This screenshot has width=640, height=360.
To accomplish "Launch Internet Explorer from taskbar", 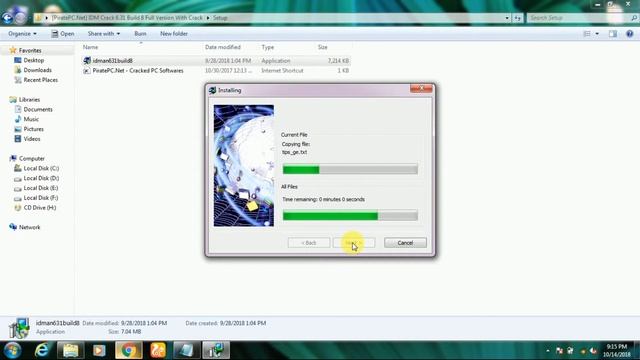I will tap(42, 350).
